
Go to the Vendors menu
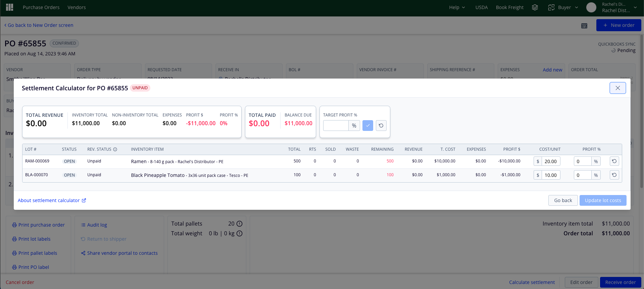click(77, 7)
